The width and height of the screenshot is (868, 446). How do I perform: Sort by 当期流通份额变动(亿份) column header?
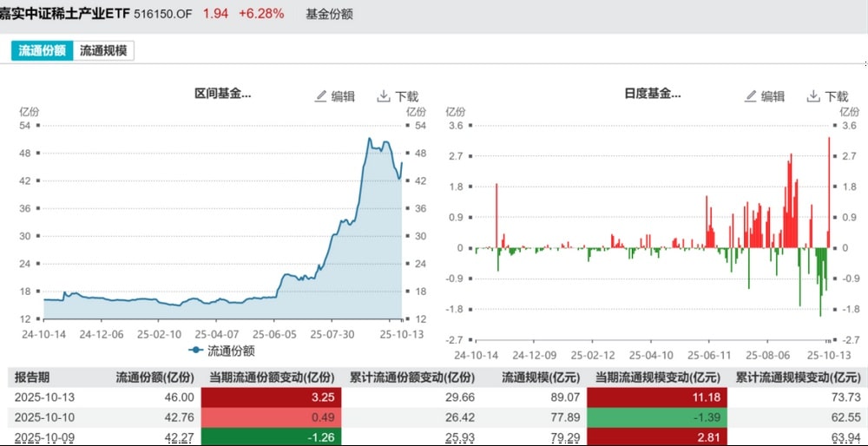tap(271, 377)
